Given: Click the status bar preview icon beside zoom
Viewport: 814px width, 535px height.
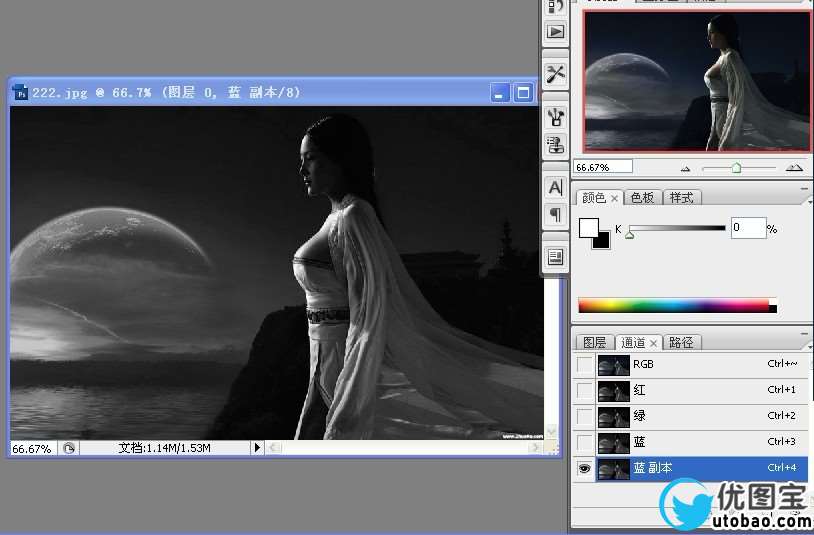Looking at the screenshot, I should [69, 448].
